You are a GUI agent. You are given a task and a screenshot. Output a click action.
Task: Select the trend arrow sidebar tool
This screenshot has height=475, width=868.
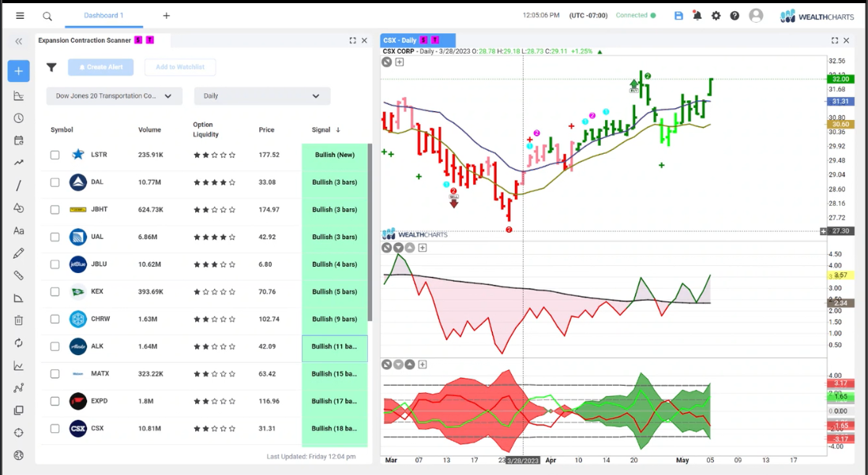[x=18, y=163]
